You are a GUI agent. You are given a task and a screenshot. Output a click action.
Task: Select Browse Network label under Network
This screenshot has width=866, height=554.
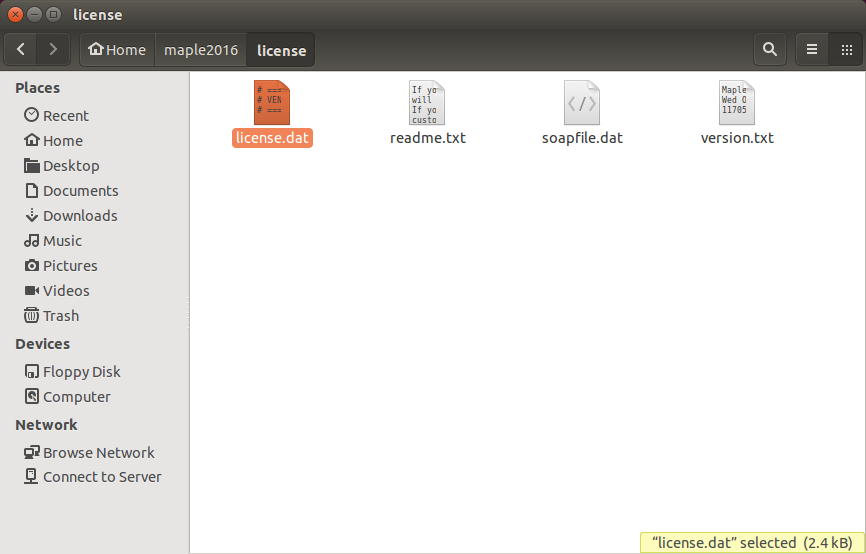[x=99, y=452]
